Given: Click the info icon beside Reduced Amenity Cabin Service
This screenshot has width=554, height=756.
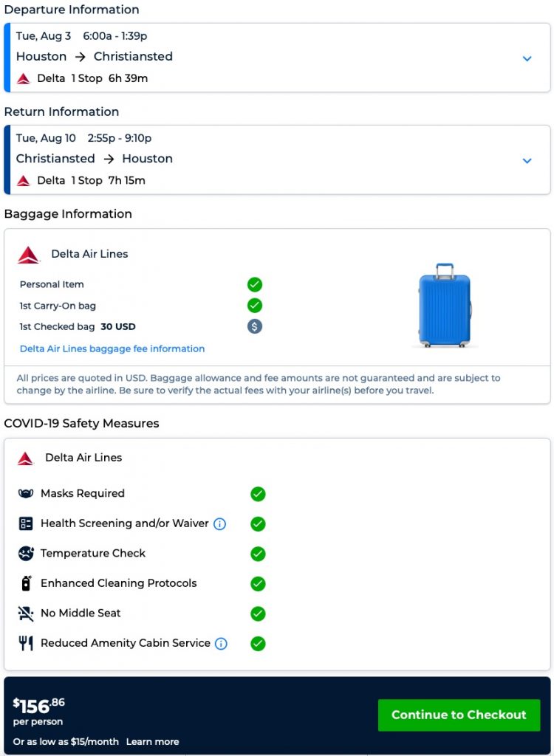Looking at the screenshot, I should pyautogui.click(x=221, y=644).
